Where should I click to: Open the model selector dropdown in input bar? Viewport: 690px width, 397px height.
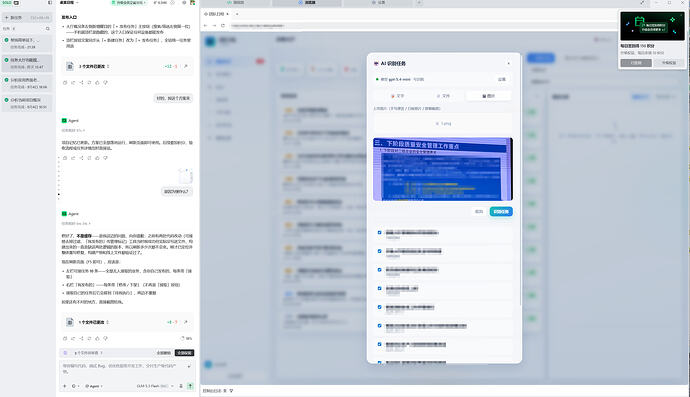(155, 386)
